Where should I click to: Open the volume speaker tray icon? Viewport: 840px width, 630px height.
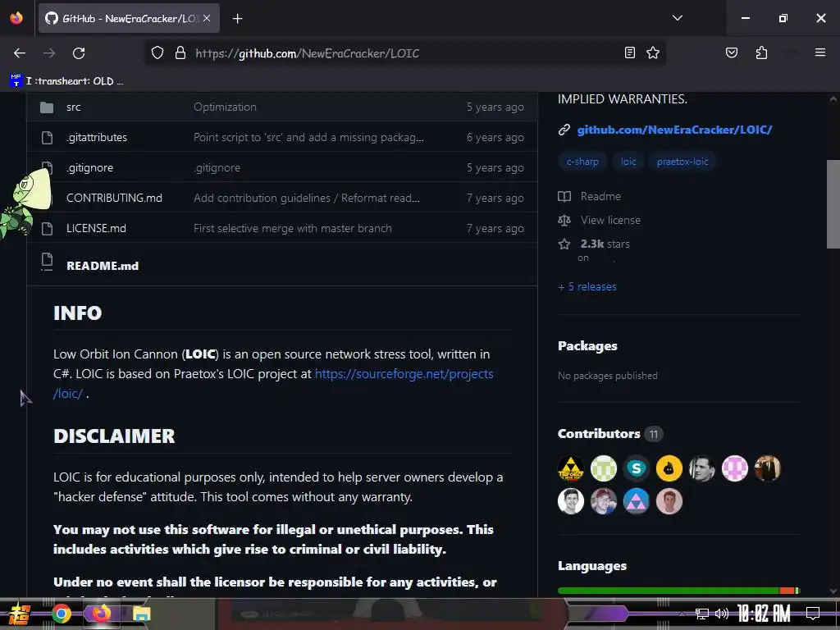tap(722, 614)
